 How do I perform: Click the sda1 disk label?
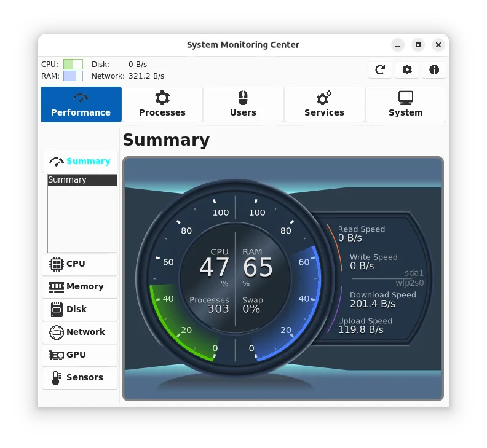(x=414, y=273)
